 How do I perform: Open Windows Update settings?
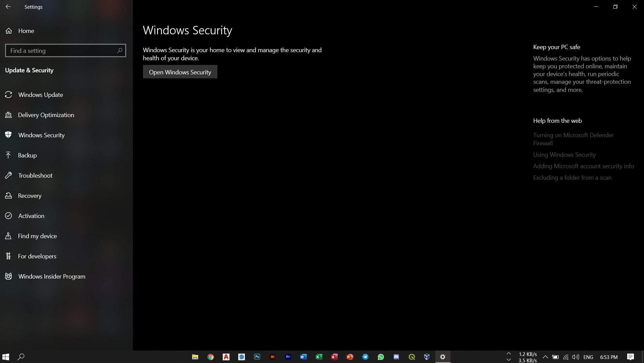point(40,95)
